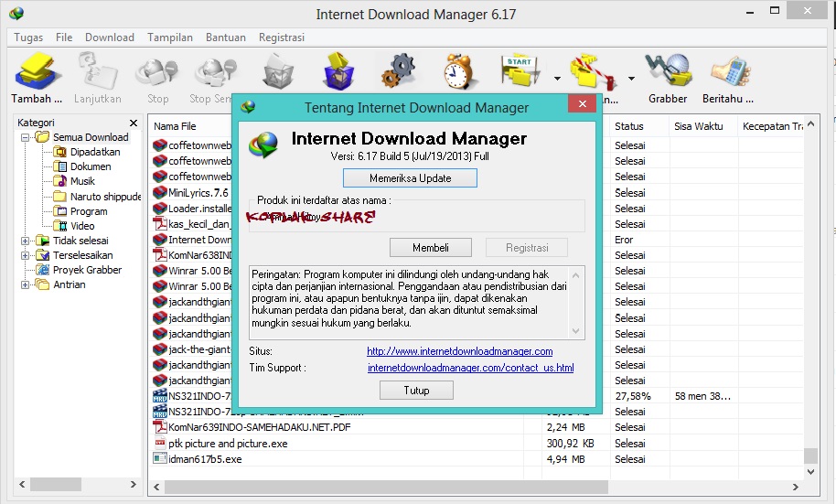
Task: Click the blue bin delete-completed toolbar icon
Action: (x=339, y=71)
